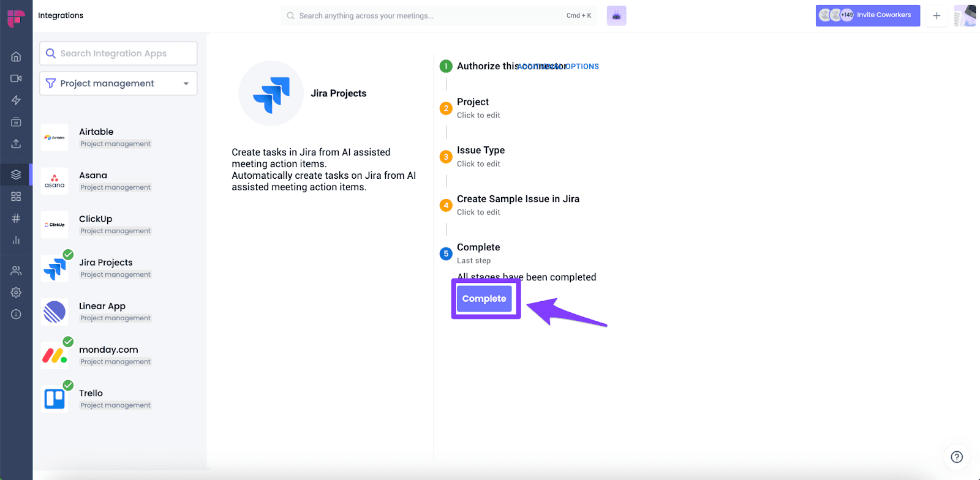Open the help question mark icon
Image resolution: width=980 pixels, height=480 pixels.
point(957,457)
